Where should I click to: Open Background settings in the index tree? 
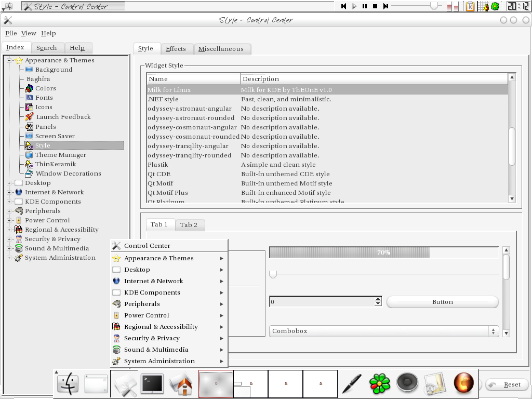pyautogui.click(x=54, y=70)
